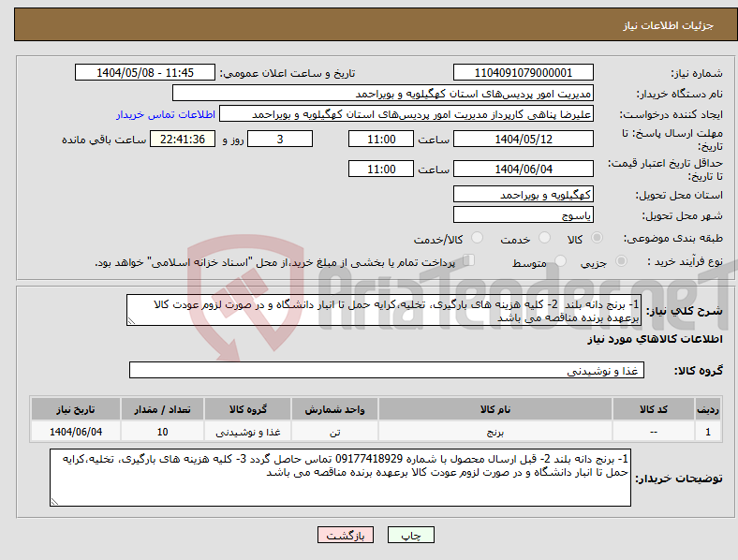Screen dimensions: 738x560
Task: Click the غذا و نوشیدنی table cell
Action: click(x=248, y=432)
